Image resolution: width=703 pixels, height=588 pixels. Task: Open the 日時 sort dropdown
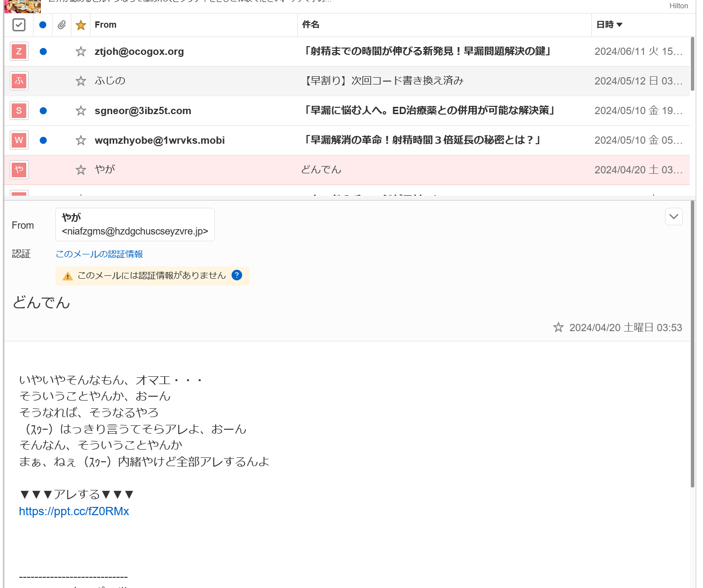609,25
